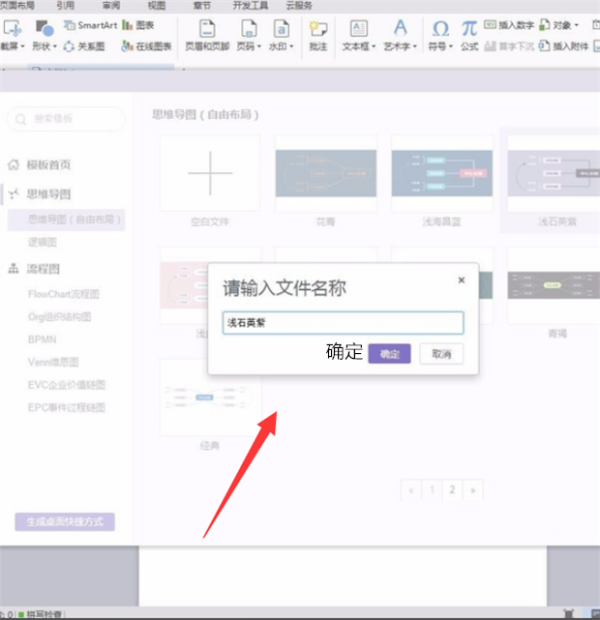Click the 生成桌面快捷方式 button
The height and width of the screenshot is (620, 600).
pos(65,522)
